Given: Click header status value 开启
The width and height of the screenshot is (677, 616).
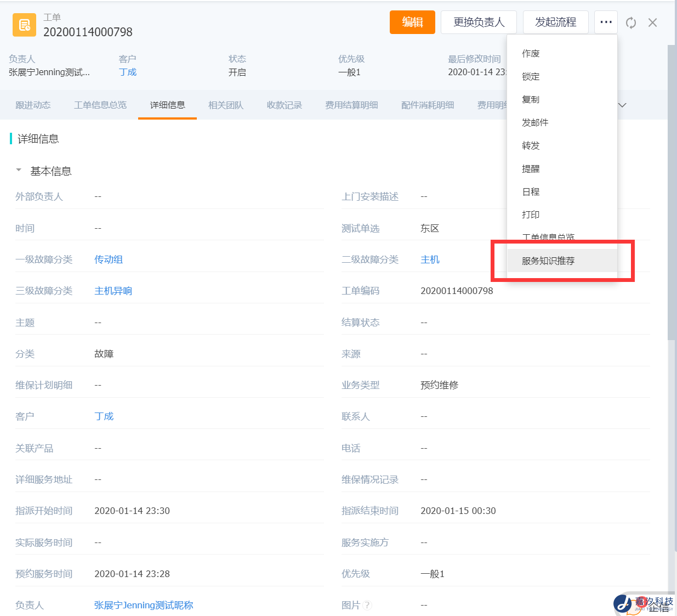Looking at the screenshot, I should coord(237,72).
